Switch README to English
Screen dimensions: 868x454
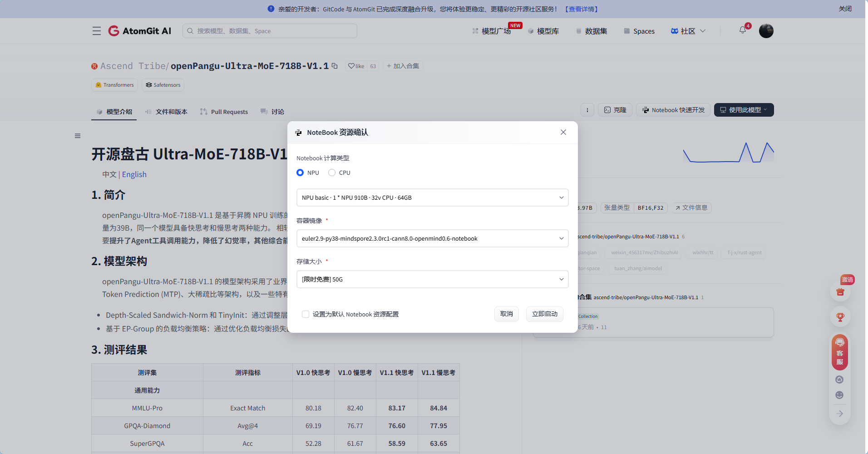(134, 174)
